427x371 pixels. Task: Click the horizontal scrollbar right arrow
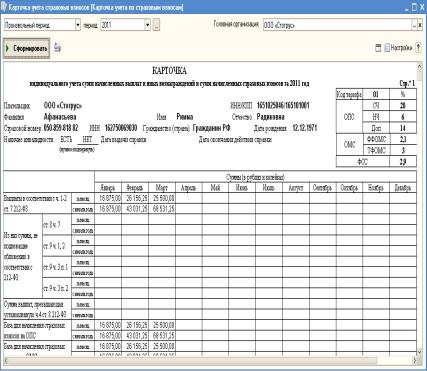coord(414,360)
